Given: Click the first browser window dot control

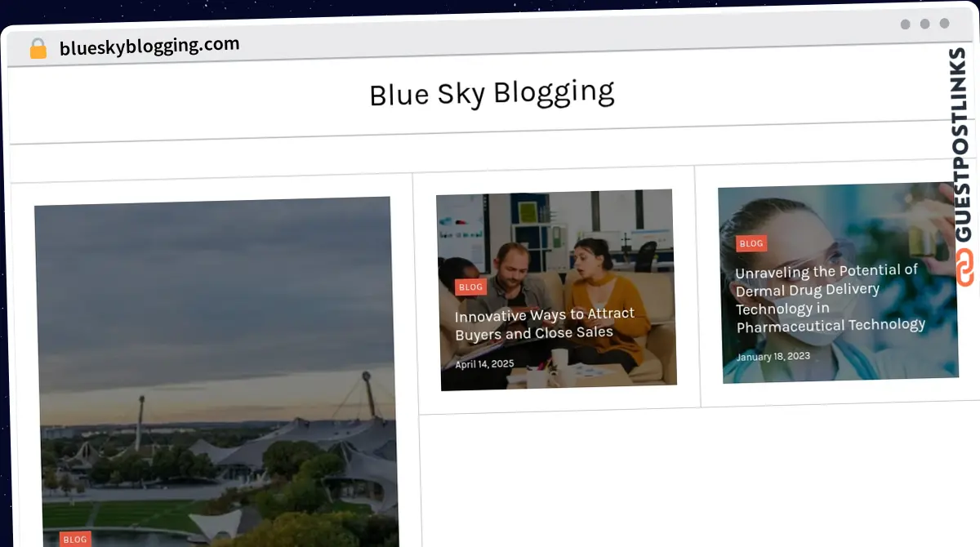Looking at the screenshot, I should [x=905, y=24].
